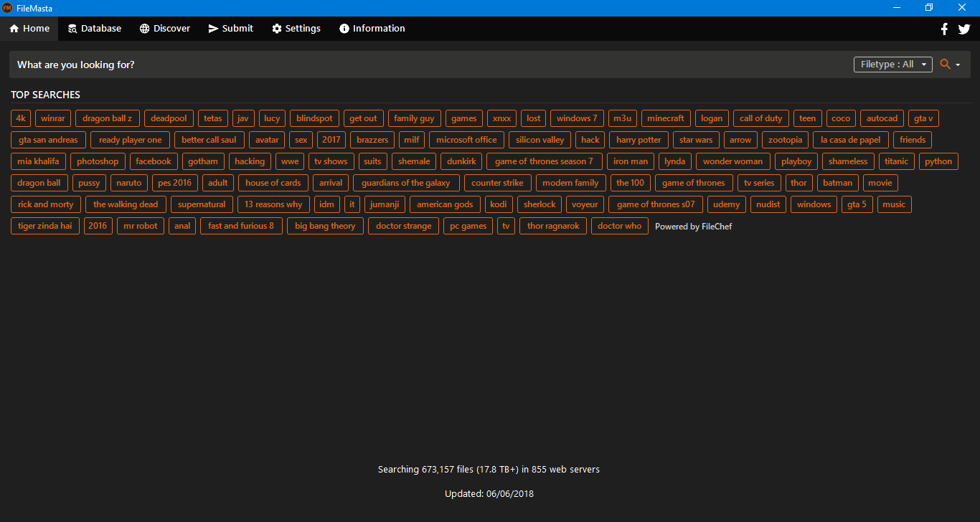980x522 pixels.
Task: Search for the '4k' tag
Action: pyautogui.click(x=21, y=118)
